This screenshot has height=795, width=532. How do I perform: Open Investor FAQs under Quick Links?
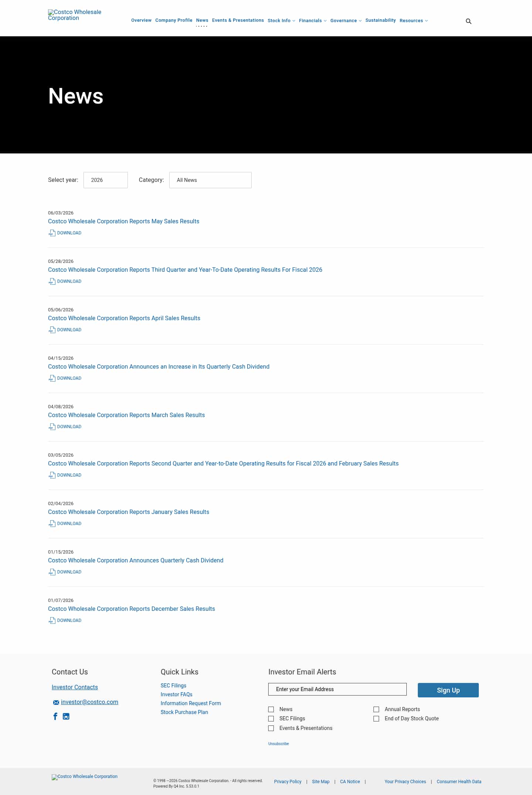pyautogui.click(x=177, y=694)
